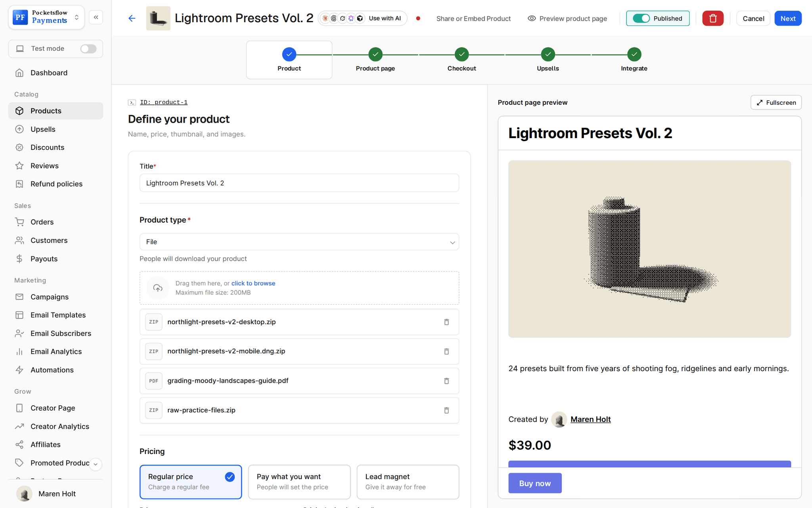Click the Upsells arrow-circle icon in sidebar

pos(19,129)
